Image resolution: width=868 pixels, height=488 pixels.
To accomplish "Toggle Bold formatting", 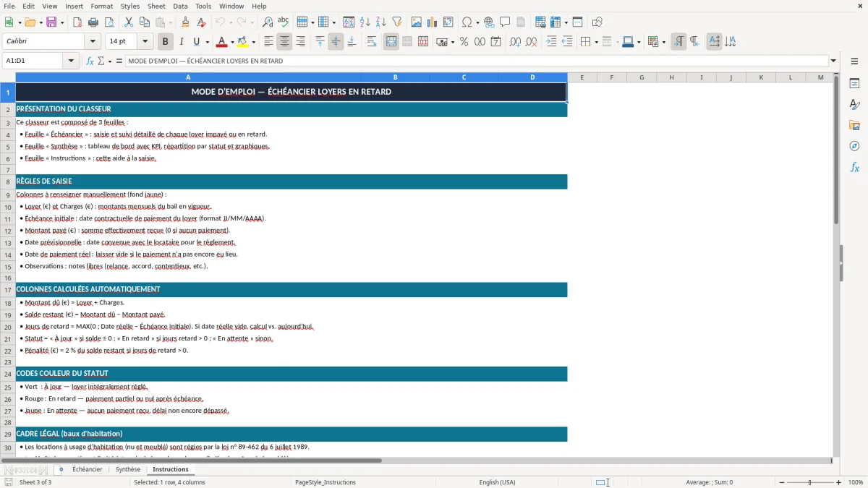I will pyautogui.click(x=165, y=42).
